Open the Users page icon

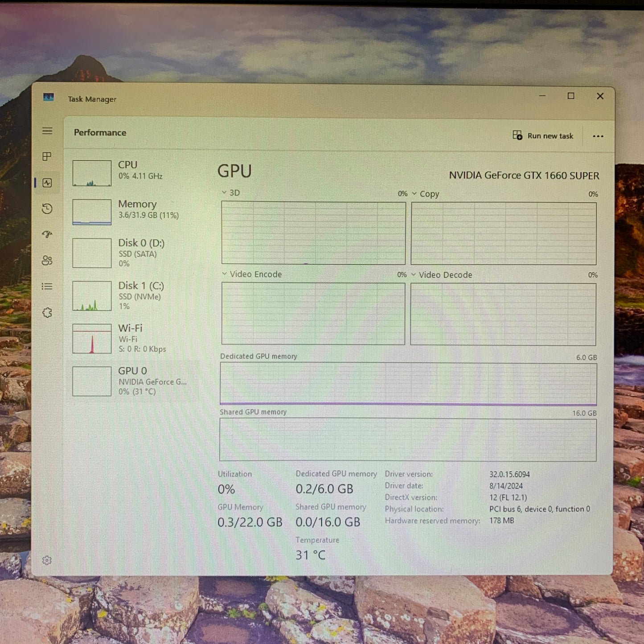(x=47, y=260)
